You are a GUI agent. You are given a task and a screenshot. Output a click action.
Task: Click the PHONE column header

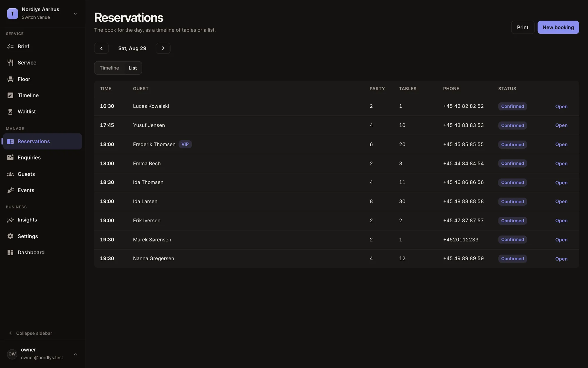pos(451,89)
